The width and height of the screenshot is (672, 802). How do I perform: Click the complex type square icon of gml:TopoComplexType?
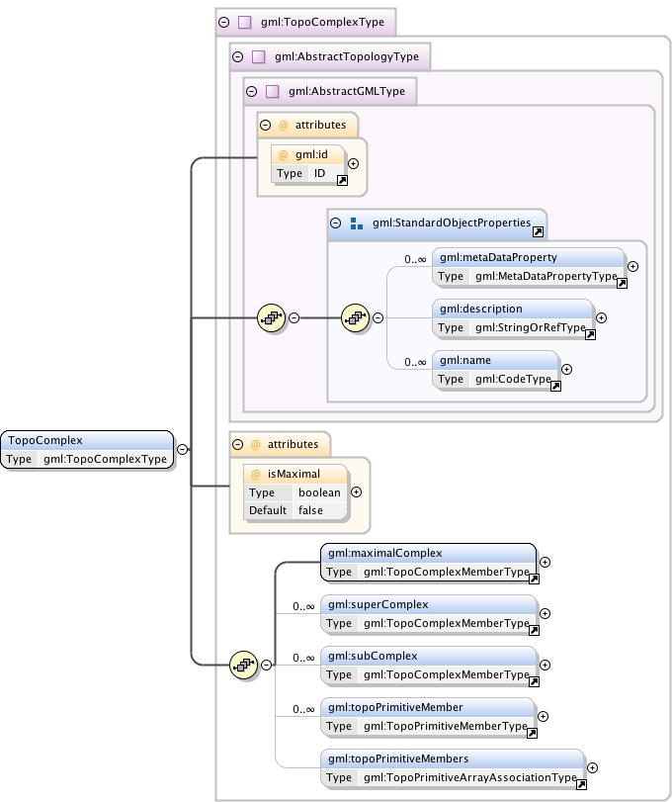[245, 22]
